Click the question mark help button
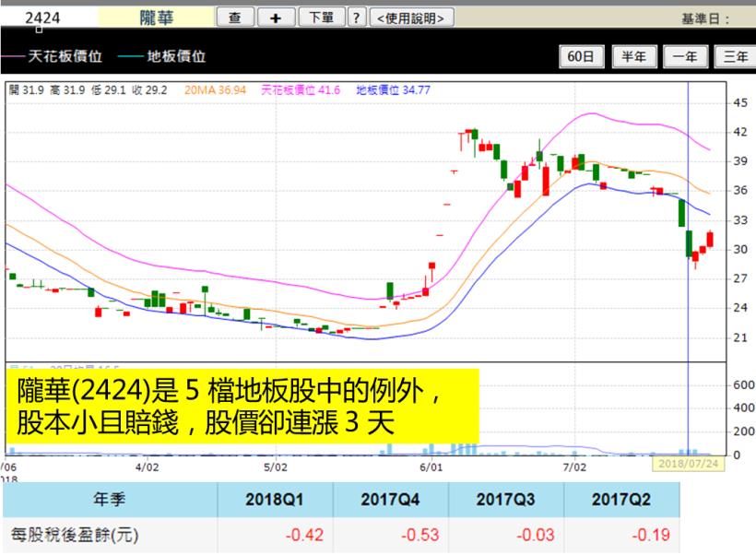 (x=356, y=18)
